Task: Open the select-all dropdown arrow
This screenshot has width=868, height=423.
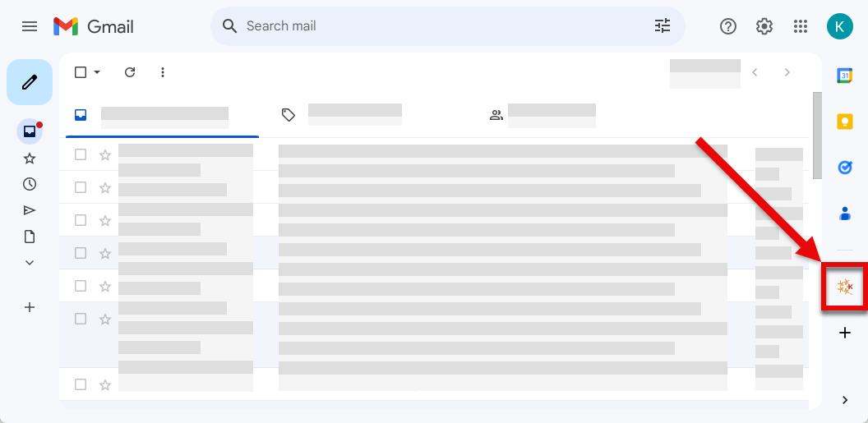Action: 97,72
